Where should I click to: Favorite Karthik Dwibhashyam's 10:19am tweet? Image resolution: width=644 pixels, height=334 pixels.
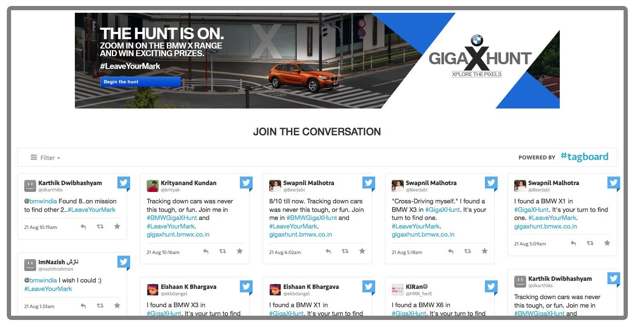[x=117, y=226]
